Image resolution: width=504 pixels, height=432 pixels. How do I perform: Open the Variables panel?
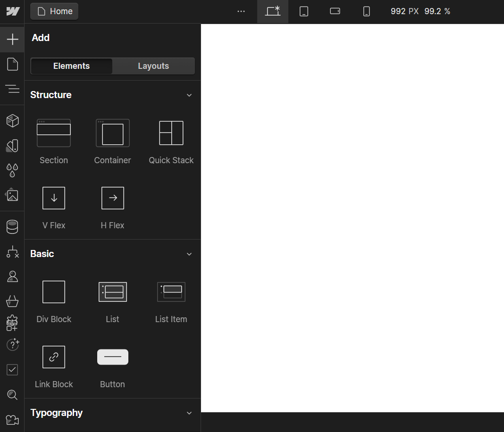12,170
